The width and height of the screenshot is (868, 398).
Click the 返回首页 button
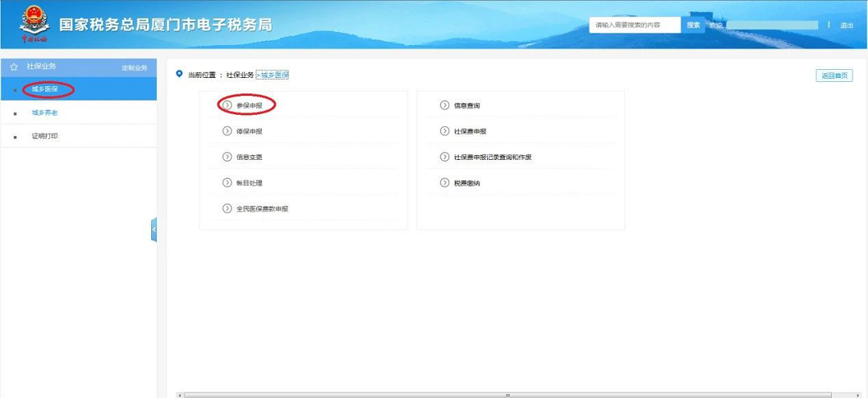834,76
